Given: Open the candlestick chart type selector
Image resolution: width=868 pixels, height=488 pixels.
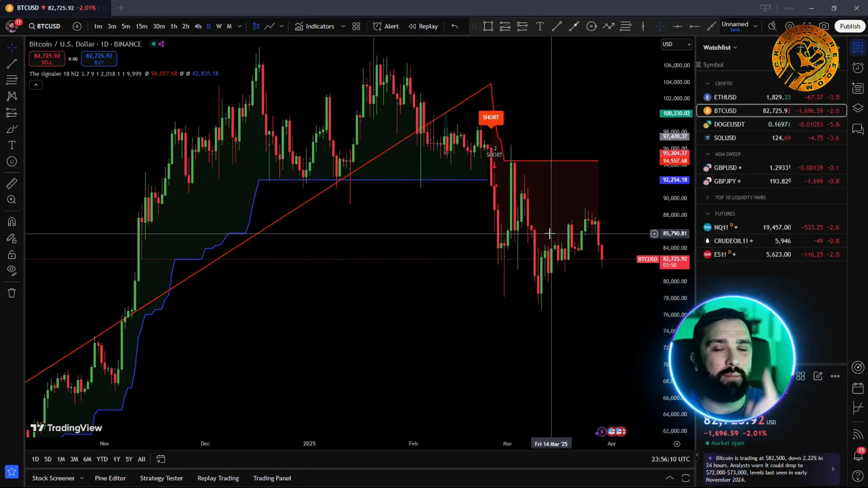Looking at the screenshot, I should 256,26.
